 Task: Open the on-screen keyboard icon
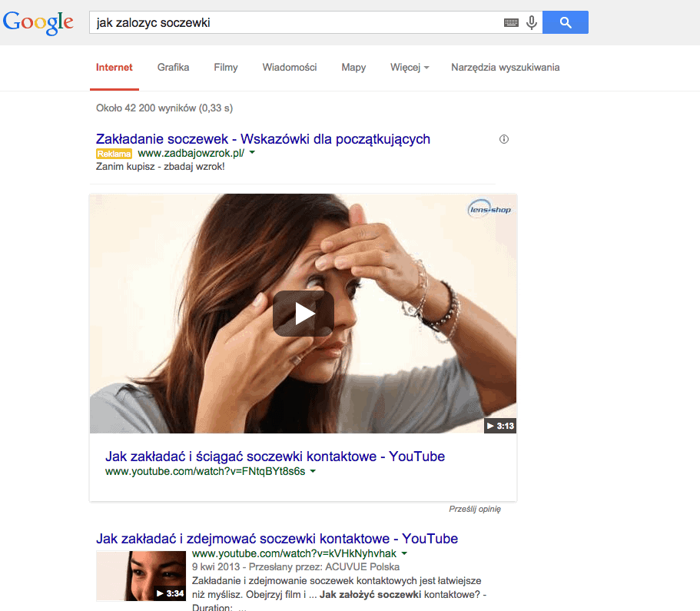click(511, 22)
